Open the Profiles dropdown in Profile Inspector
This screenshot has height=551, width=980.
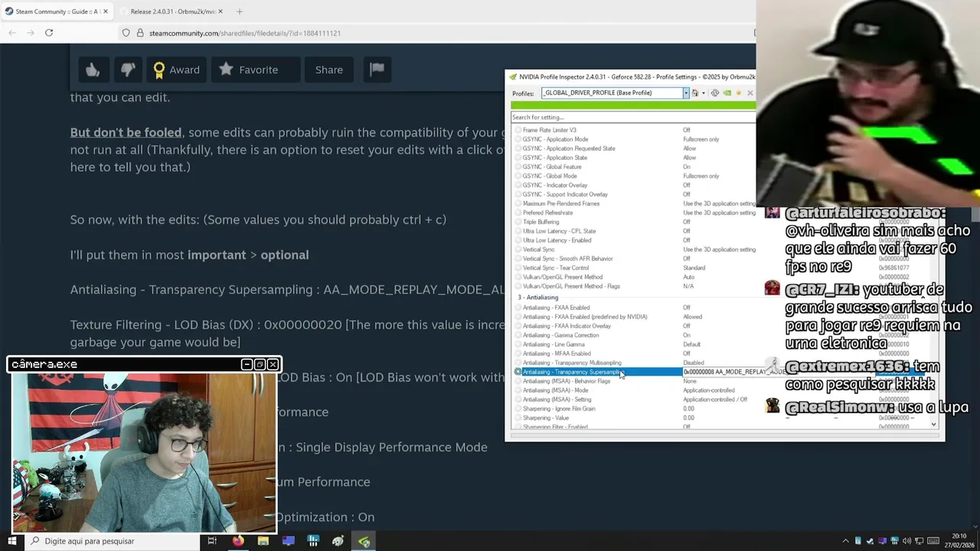(x=686, y=93)
